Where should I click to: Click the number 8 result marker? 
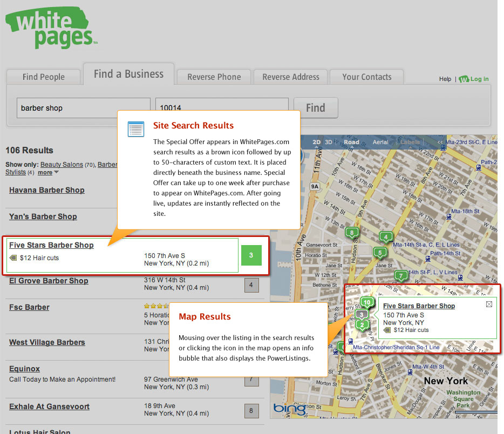pos(251,411)
